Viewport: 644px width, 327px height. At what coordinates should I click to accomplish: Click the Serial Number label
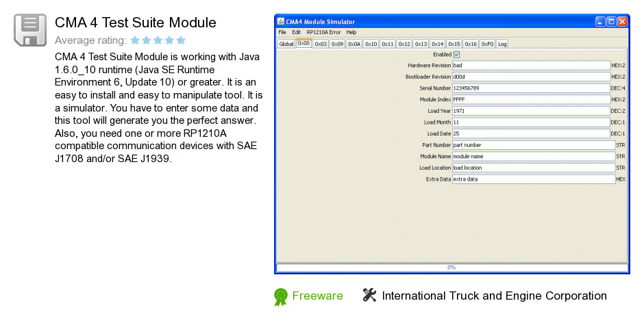(435, 88)
